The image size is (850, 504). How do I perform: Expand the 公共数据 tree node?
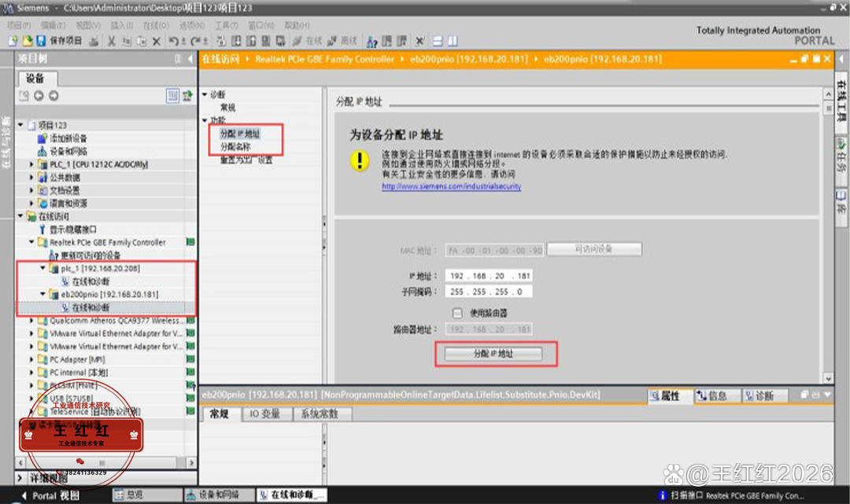pyautogui.click(x=31, y=177)
